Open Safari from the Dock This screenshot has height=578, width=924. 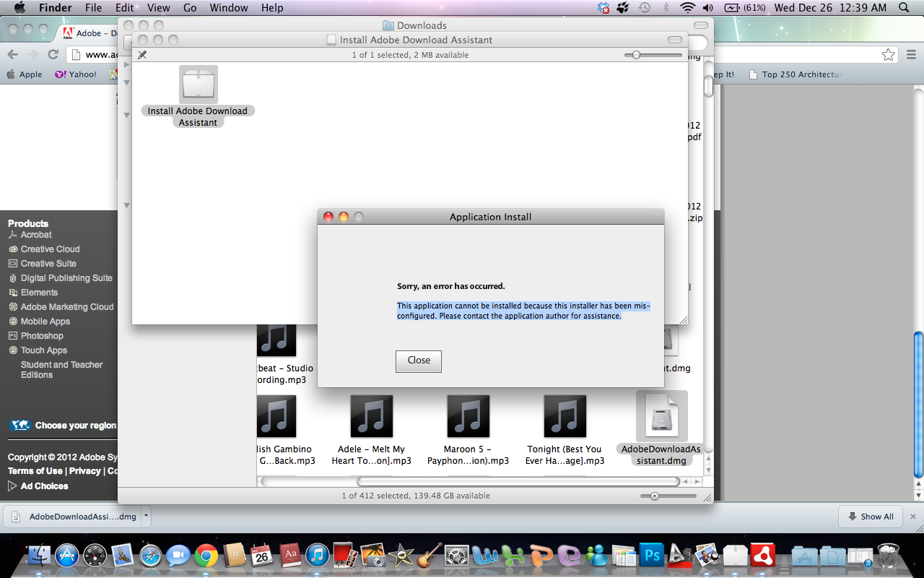tap(150, 555)
